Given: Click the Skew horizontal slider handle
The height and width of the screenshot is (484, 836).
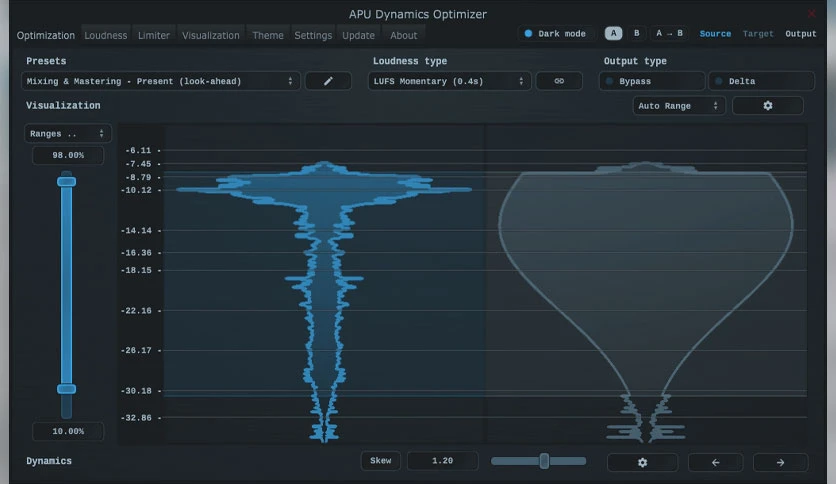Looking at the screenshot, I should 544,461.
